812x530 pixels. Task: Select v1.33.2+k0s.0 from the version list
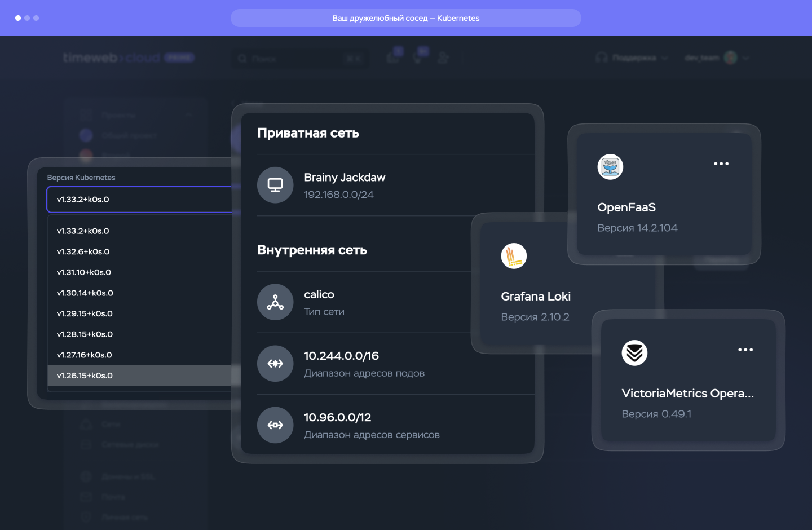pos(140,231)
